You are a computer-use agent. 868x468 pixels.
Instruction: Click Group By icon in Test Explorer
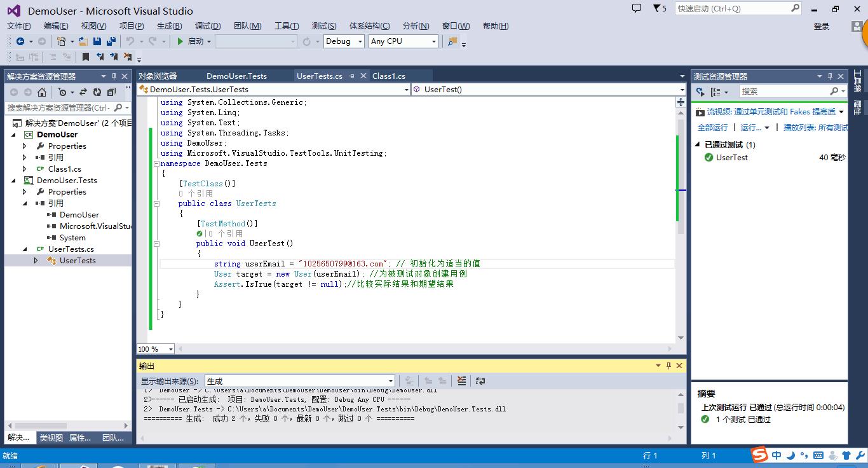tap(715, 92)
